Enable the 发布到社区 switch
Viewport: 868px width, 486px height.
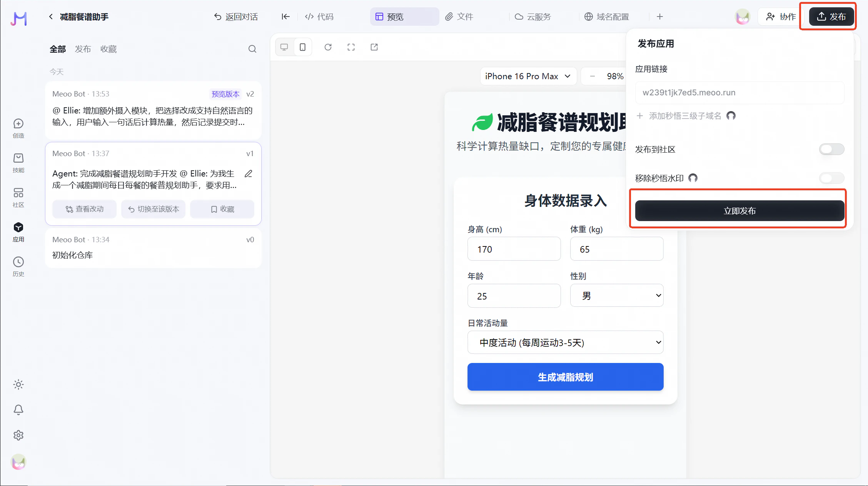(831, 149)
